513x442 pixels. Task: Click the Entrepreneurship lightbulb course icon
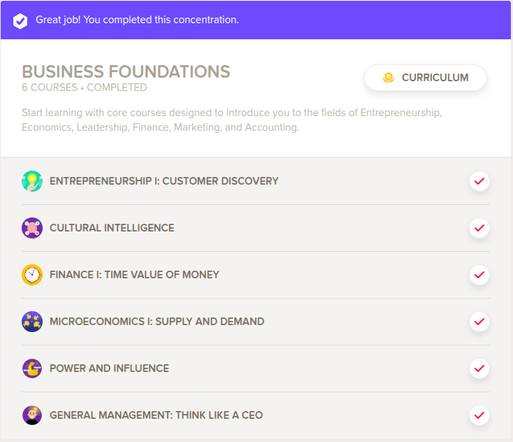32,181
